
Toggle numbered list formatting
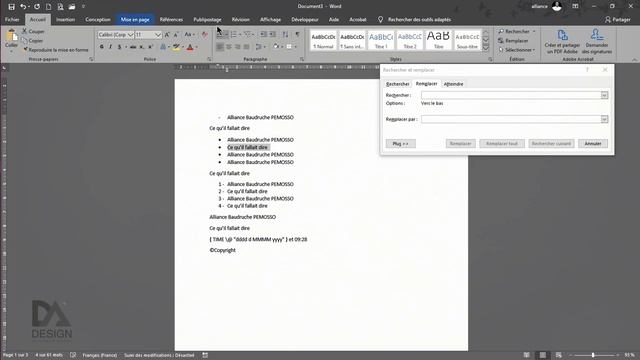[233, 34]
